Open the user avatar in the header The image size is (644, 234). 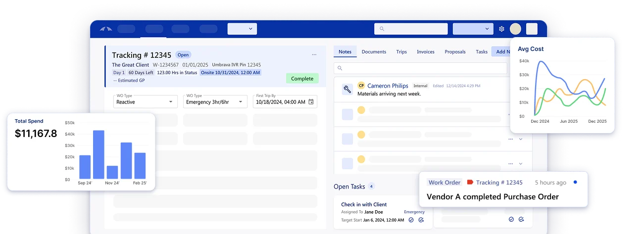[x=515, y=29]
